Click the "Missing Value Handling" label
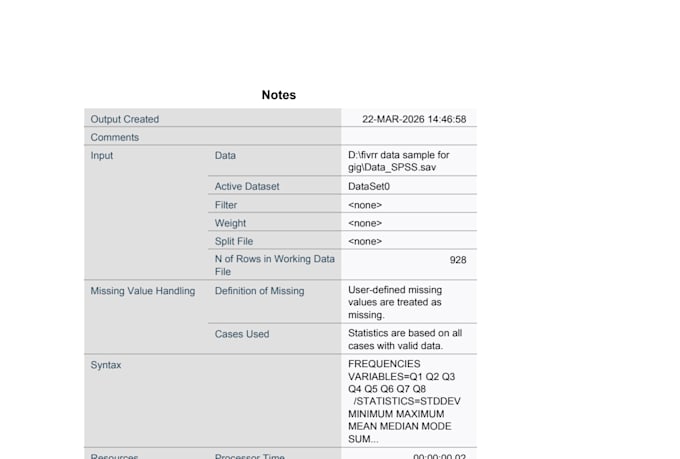This screenshot has width=680, height=459. pyautogui.click(x=143, y=291)
